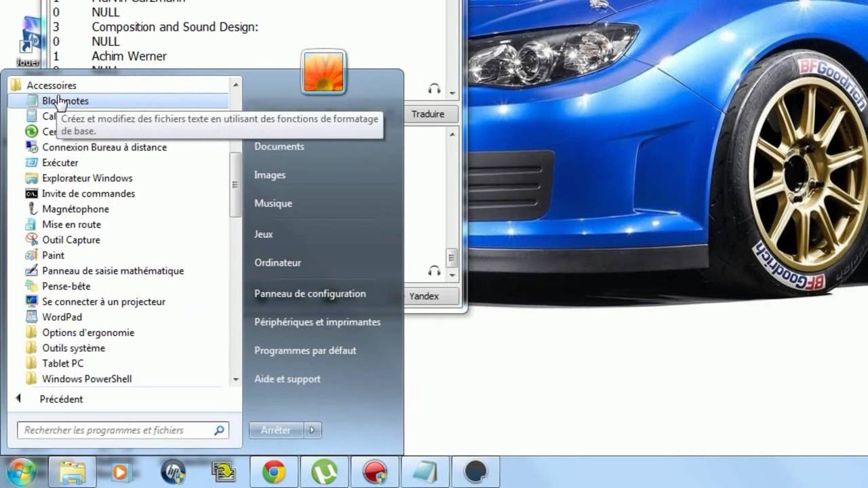Open the notepad taskbar icon

coord(425,472)
